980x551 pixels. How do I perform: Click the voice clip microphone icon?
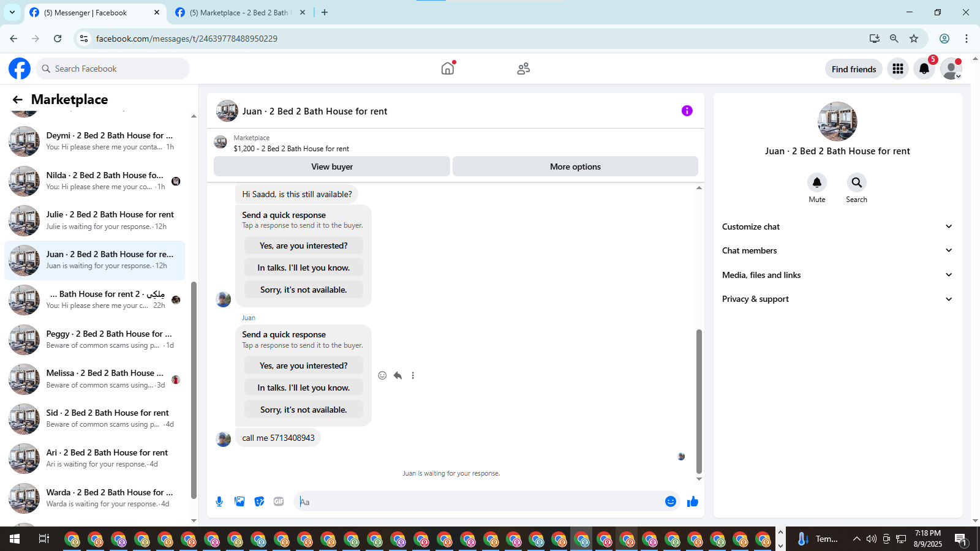click(x=219, y=502)
